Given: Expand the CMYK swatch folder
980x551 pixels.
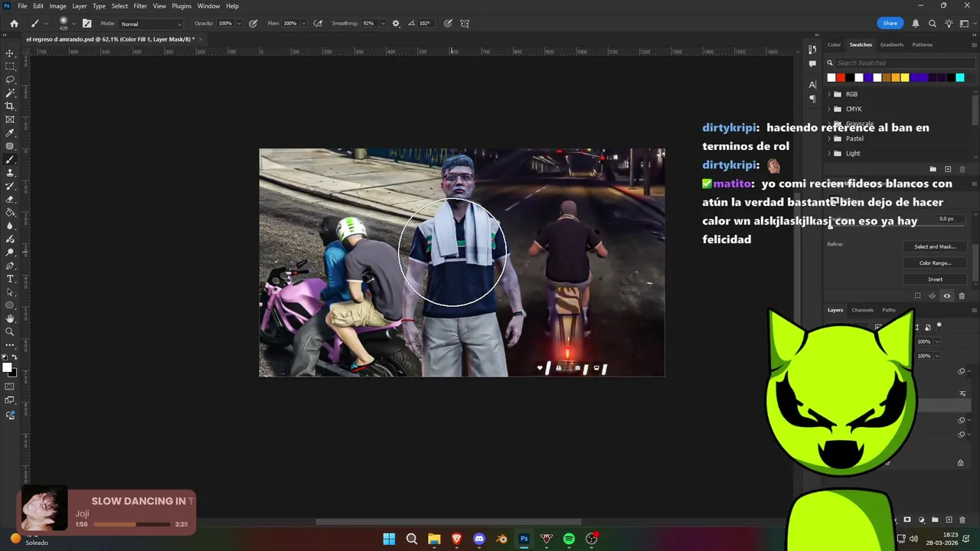Looking at the screenshot, I should pos(829,109).
